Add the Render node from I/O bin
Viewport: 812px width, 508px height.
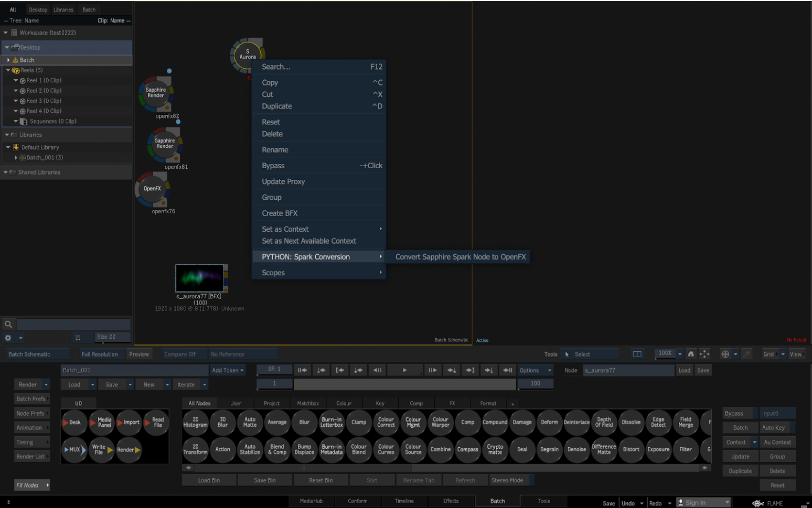pos(129,450)
